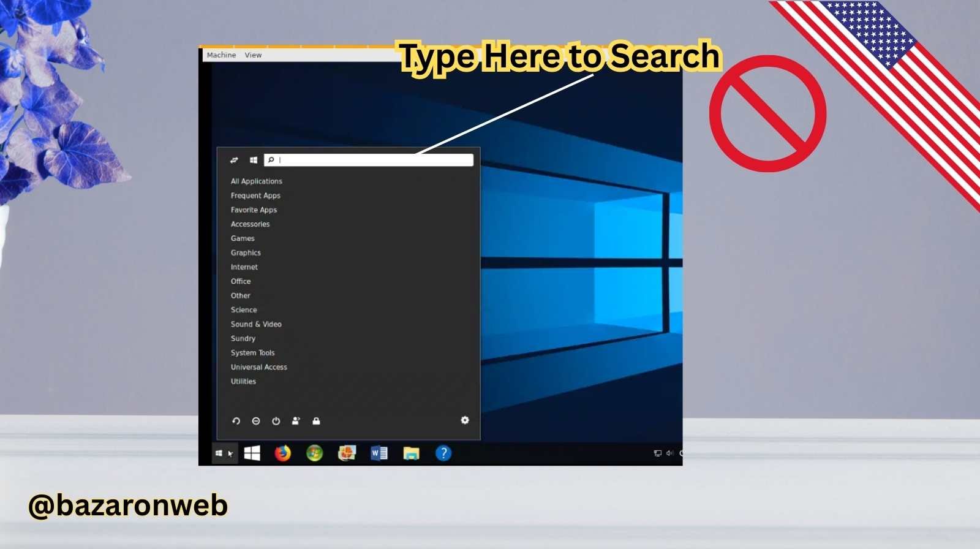Open the Machine menu
The height and width of the screenshot is (549, 980).
(x=221, y=55)
